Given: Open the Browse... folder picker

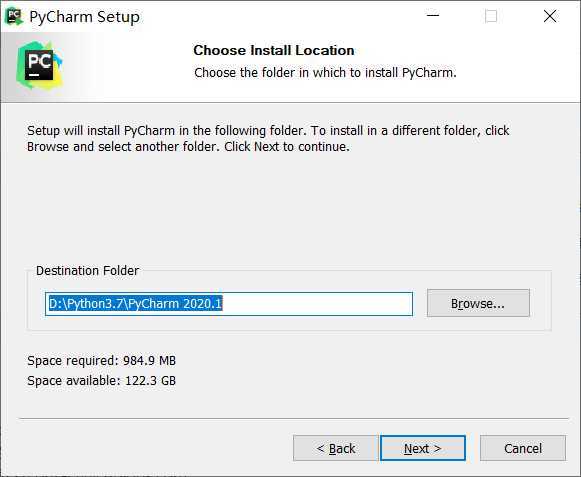Looking at the screenshot, I should [x=478, y=303].
